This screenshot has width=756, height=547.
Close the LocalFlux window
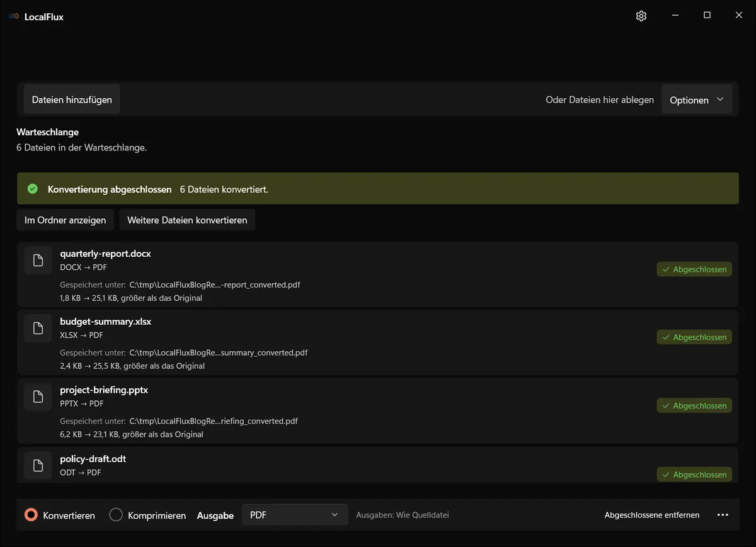pyautogui.click(x=739, y=16)
